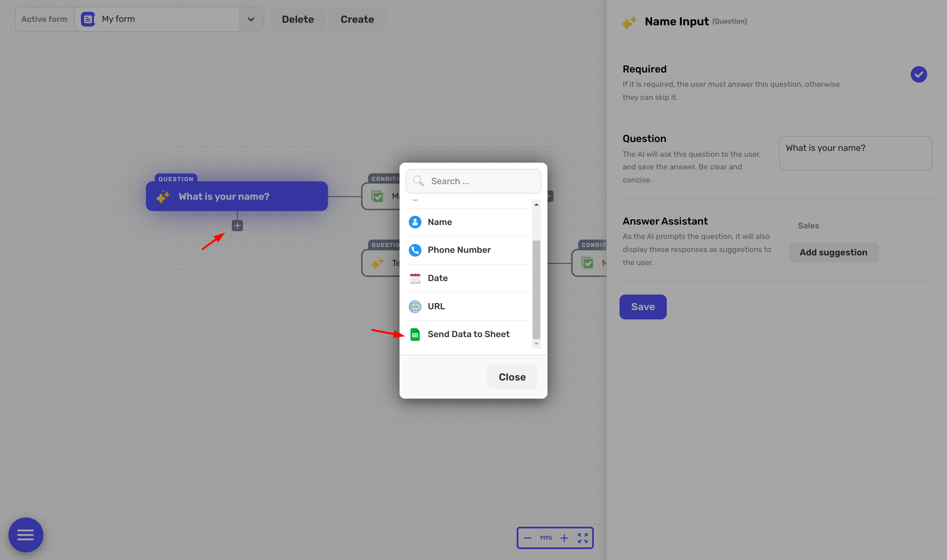The image size is (947, 560).
Task: Expand the active form dropdown selector
Action: 251,19
